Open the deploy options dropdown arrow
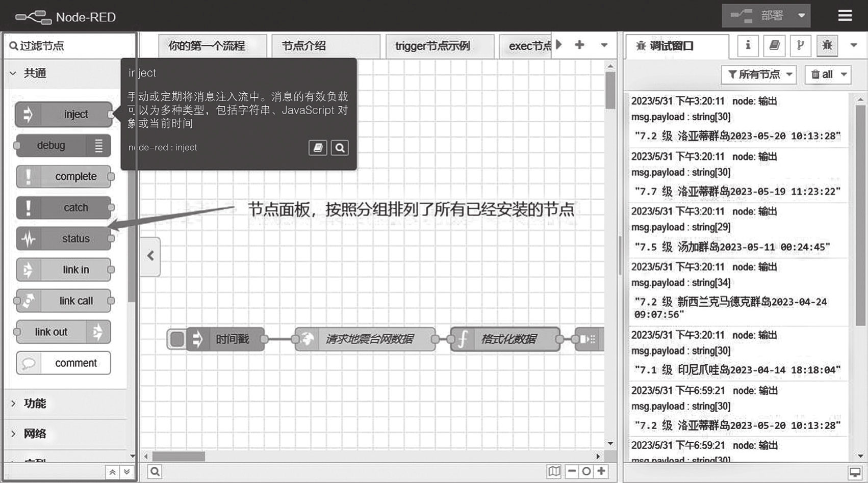The width and height of the screenshot is (868, 483). point(801,16)
